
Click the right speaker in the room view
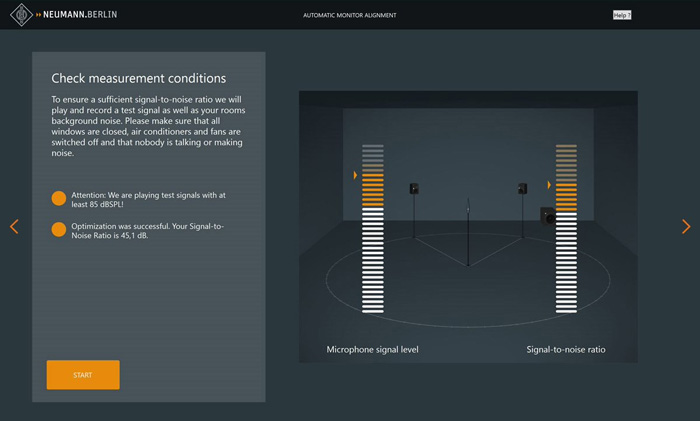coord(522,189)
